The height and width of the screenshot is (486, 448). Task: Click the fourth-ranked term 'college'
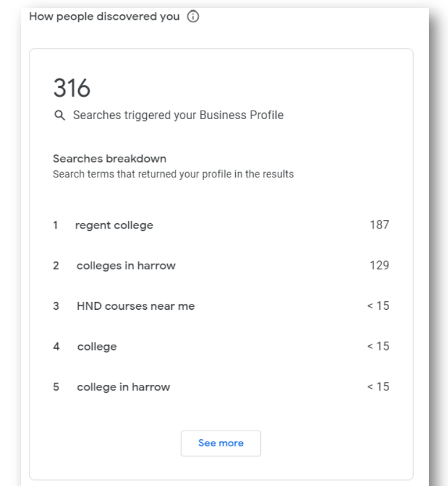97,346
